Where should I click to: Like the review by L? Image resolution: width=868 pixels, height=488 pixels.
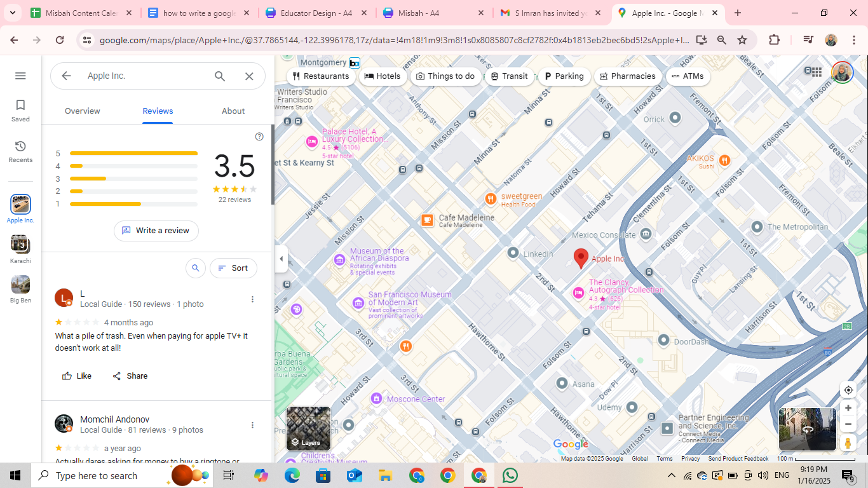[x=76, y=376]
